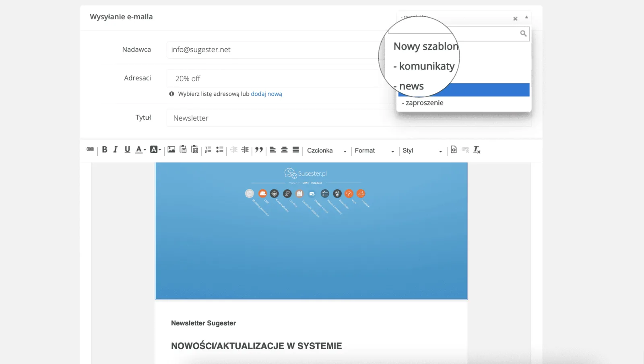Image resolution: width=644 pixels, height=364 pixels.
Task: Follow the "dodaj nową" link
Action: pyautogui.click(x=266, y=94)
